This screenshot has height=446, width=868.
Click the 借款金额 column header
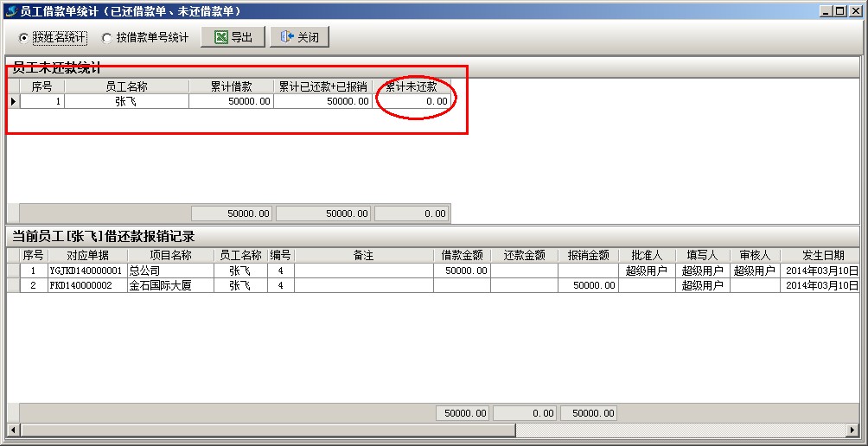coord(462,256)
